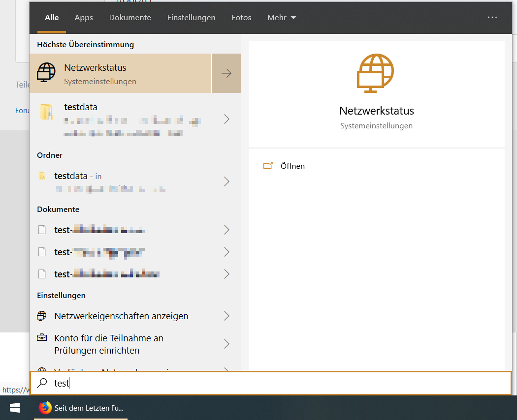Open the Windows Start button

click(14, 408)
